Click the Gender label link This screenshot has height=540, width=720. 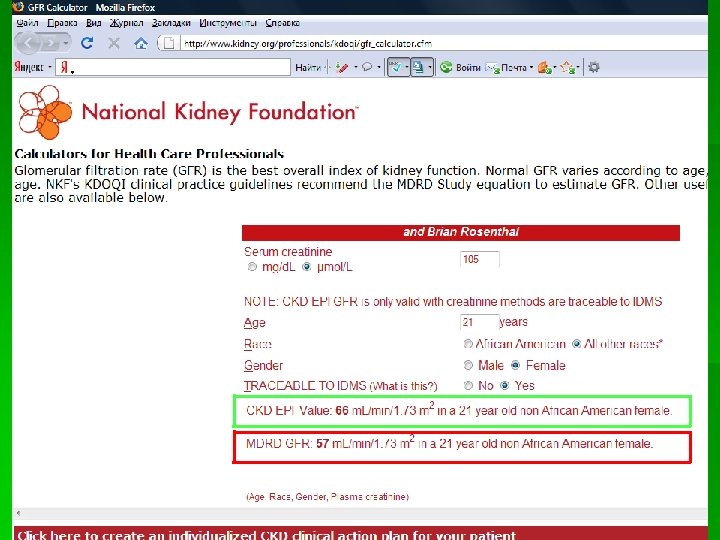coord(263,366)
